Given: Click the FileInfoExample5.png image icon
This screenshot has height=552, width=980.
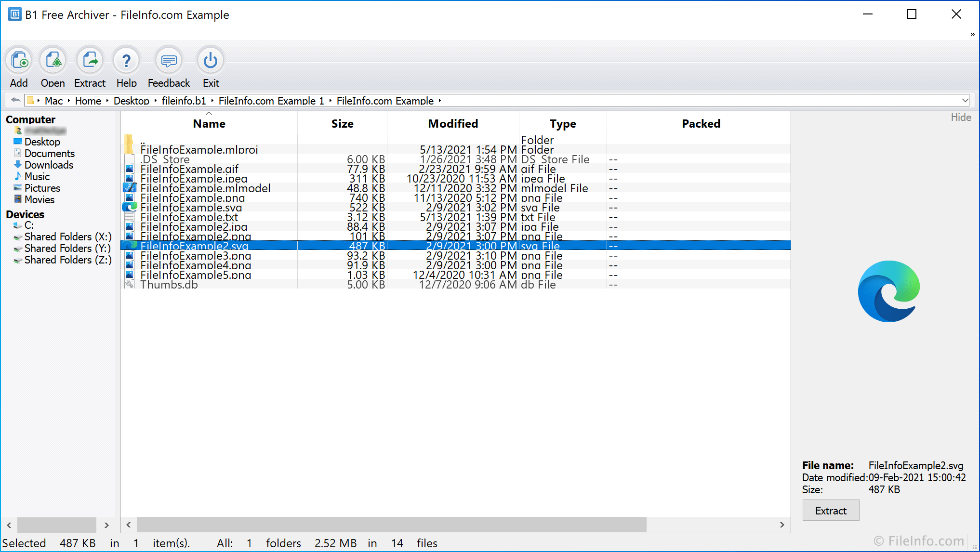Looking at the screenshot, I should click(129, 275).
